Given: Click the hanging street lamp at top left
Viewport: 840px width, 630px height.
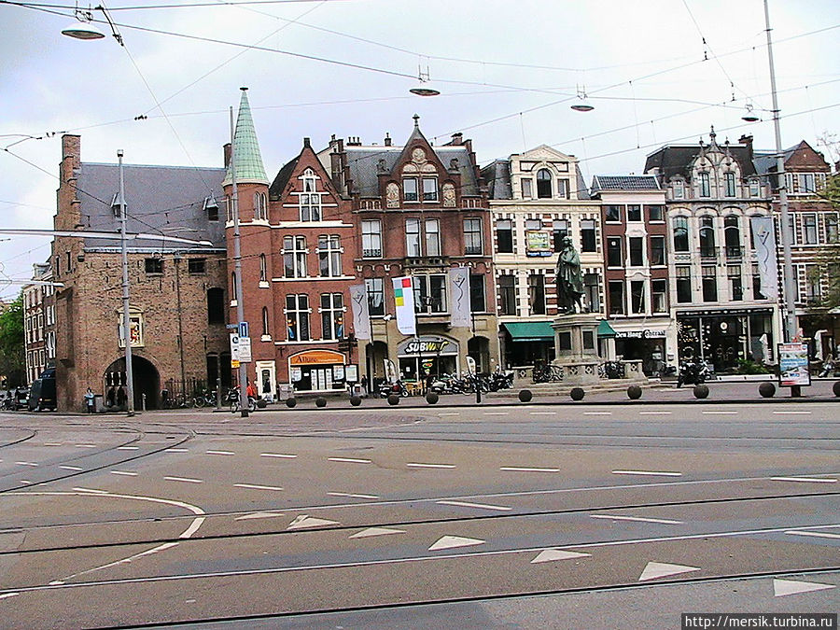Looking at the screenshot, I should 83,34.
